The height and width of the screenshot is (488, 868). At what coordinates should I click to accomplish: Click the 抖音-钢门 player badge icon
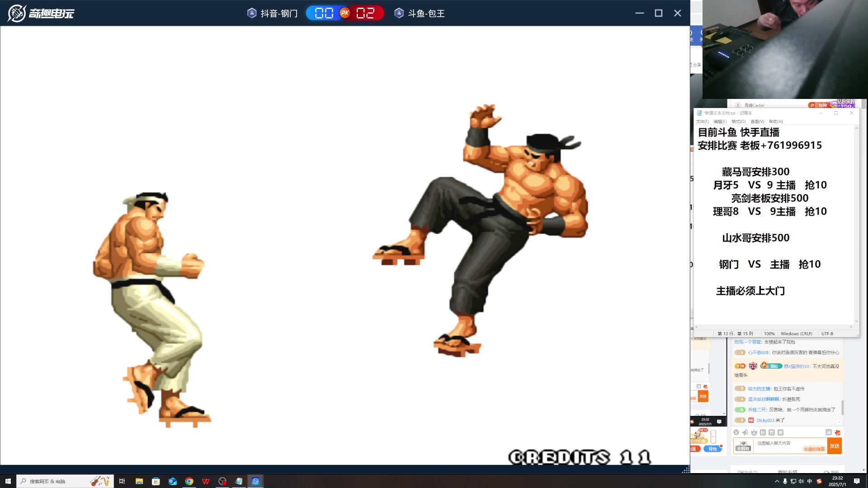tap(252, 13)
